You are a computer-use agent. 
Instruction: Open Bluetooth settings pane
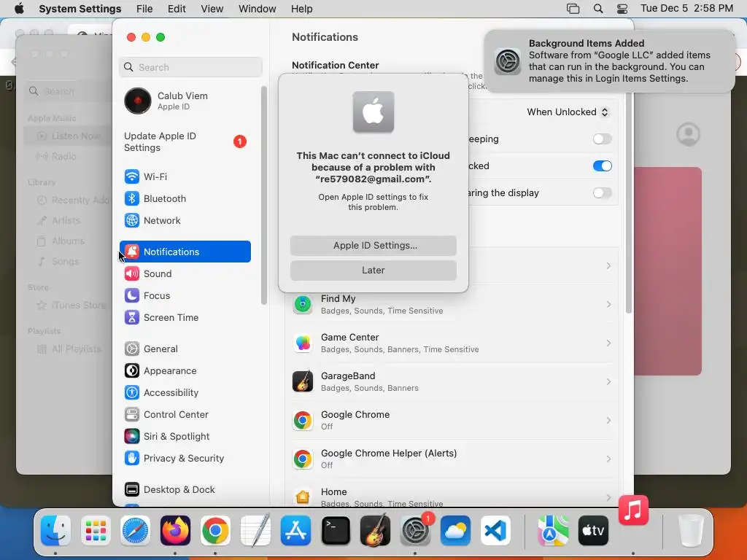pos(185,198)
